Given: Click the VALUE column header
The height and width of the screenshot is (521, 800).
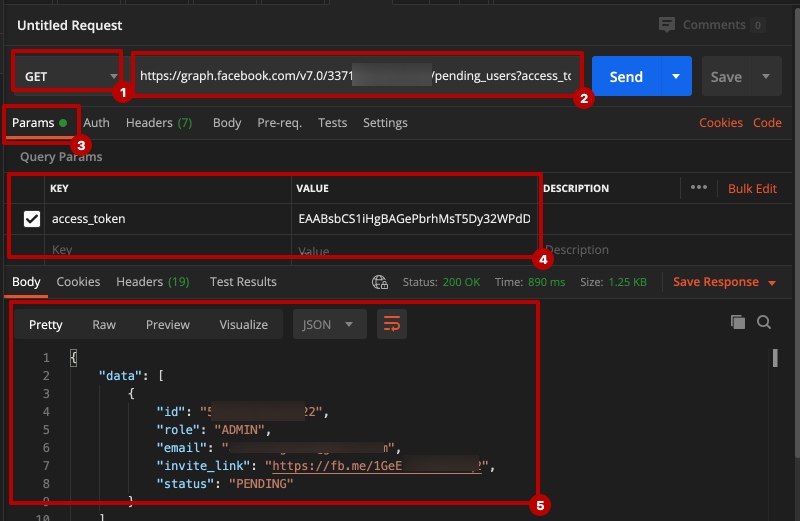Looking at the screenshot, I should pyautogui.click(x=312, y=188).
